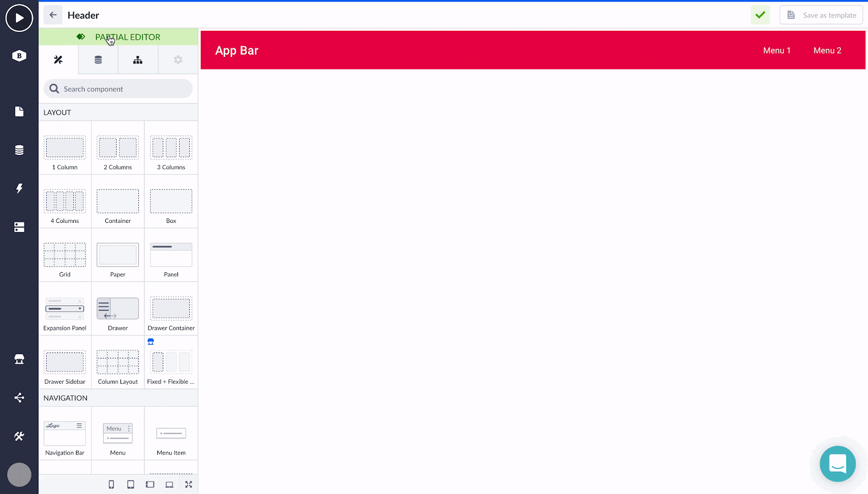Click the play button in sidebar

[19, 18]
